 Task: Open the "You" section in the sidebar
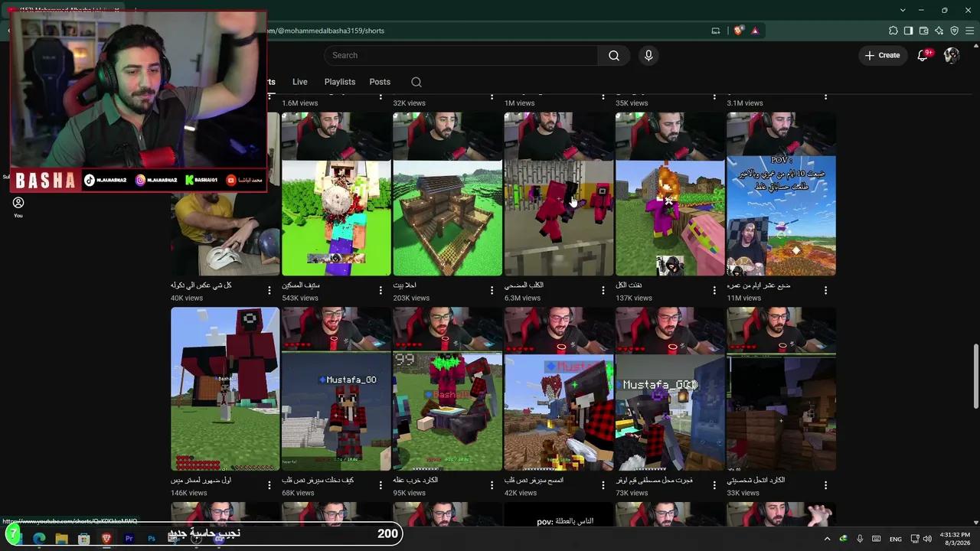(18, 207)
